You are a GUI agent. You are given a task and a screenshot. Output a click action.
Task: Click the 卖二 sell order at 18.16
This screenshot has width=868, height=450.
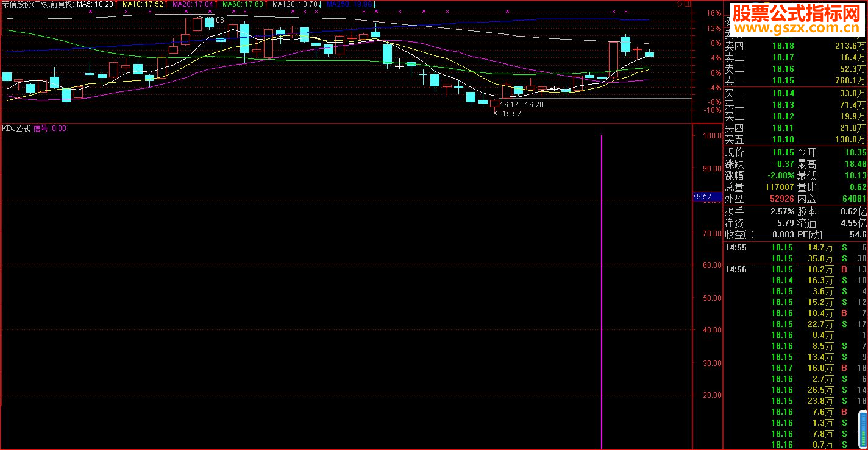coord(795,69)
